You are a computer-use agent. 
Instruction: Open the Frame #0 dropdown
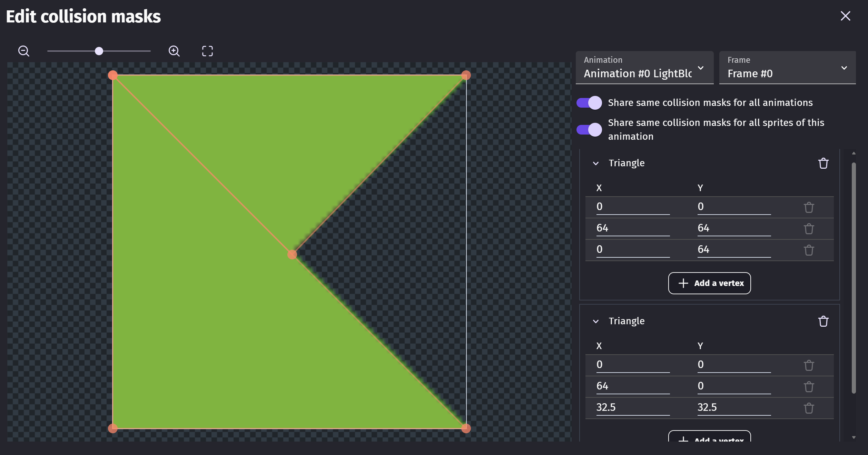[787, 68]
